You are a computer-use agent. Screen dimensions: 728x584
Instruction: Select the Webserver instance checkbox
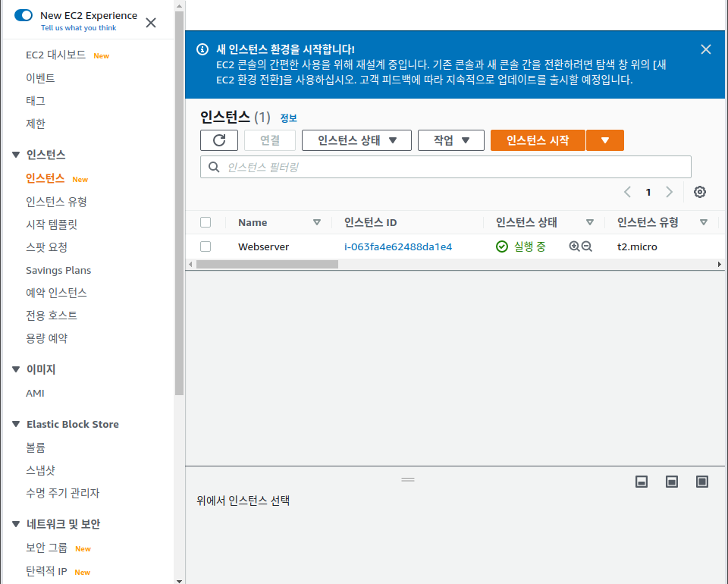pos(206,246)
